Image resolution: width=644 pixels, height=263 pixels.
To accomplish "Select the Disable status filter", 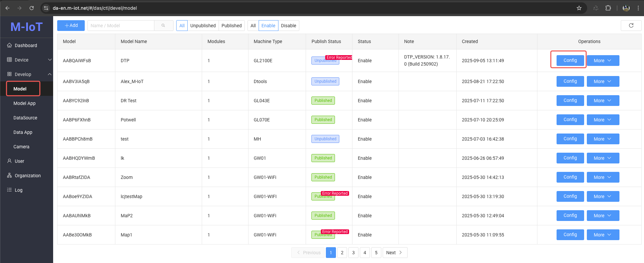I will 289,26.
